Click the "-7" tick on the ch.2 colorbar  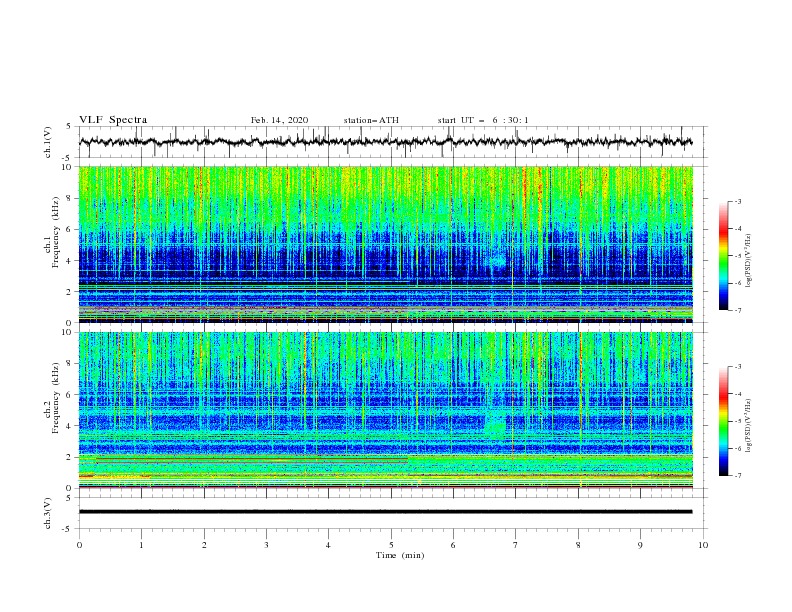coord(737,476)
